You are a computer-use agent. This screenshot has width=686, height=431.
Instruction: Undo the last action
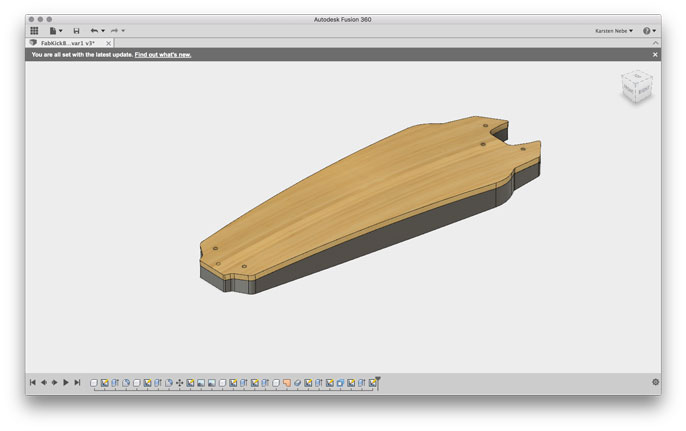pyautogui.click(x=94, y=31)
